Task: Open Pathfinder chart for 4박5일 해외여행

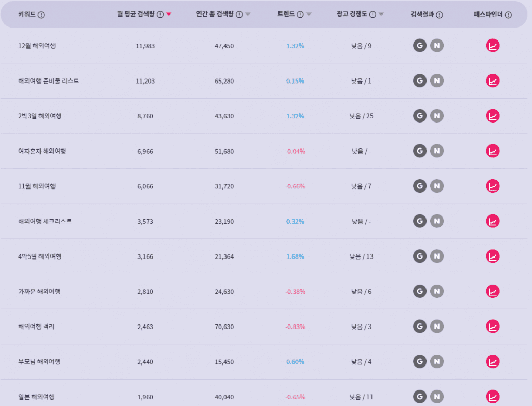Action: click(493, 256)
